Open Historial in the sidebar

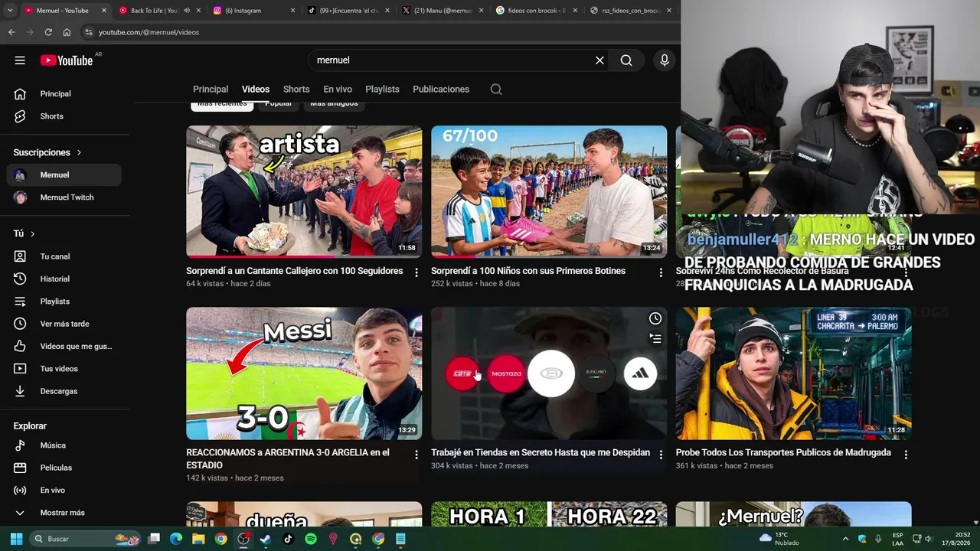pos(65,279)
